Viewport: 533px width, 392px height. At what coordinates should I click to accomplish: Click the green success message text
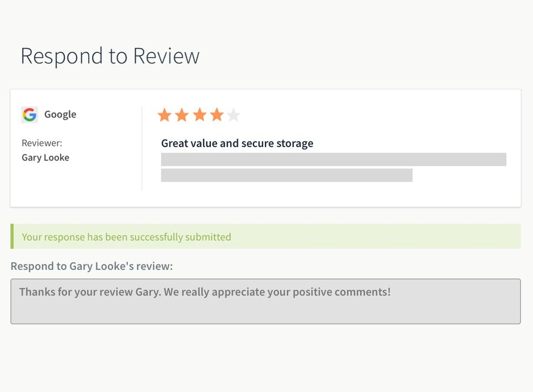point(127,237)
